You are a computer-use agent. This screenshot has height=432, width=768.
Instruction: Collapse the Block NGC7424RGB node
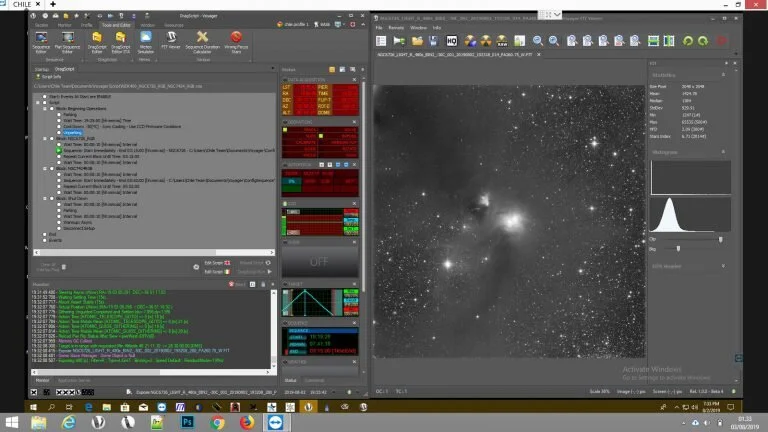pos(45,168)
